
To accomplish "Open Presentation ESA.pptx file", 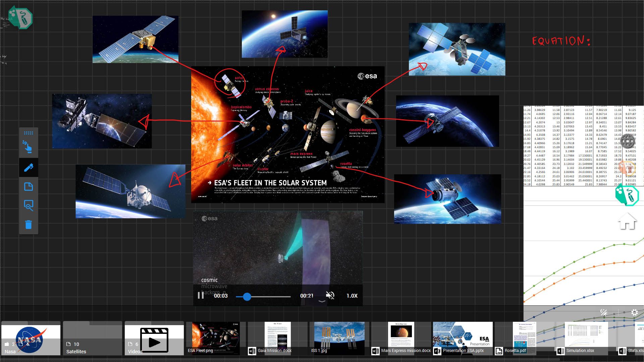I will (x=463, y=339).
